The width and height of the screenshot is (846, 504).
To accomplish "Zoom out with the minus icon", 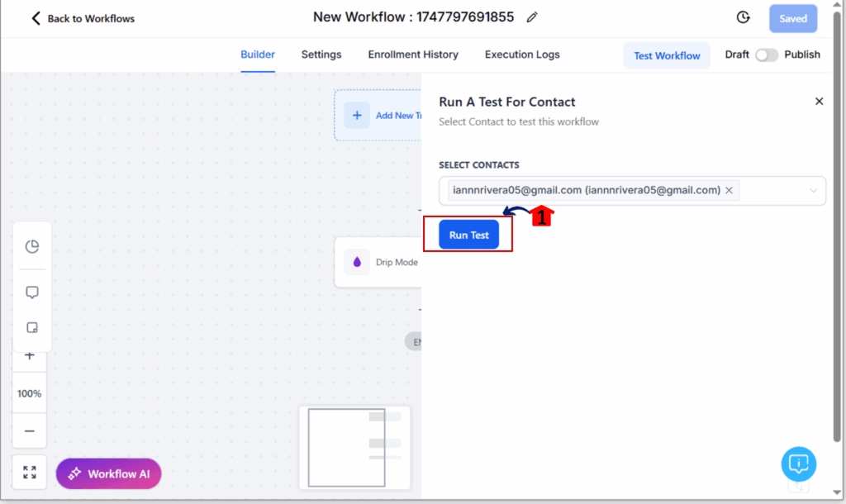I will point(30,431).
